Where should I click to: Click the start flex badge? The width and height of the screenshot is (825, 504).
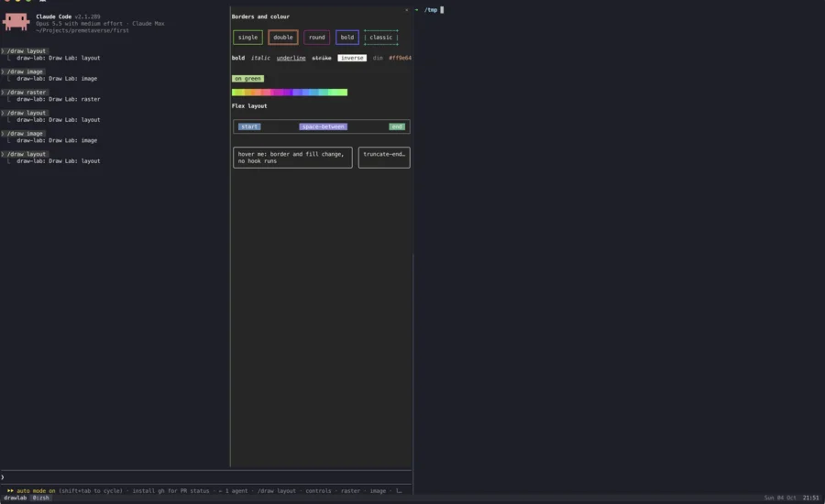(249, 126)
